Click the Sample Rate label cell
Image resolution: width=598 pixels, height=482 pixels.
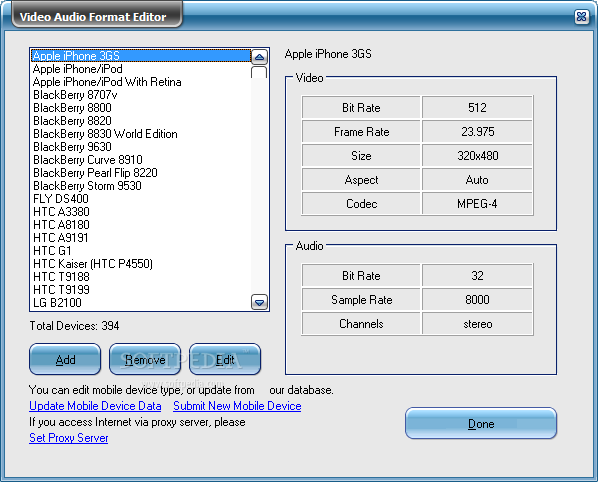pyautogui.click(x=361, y=300)
